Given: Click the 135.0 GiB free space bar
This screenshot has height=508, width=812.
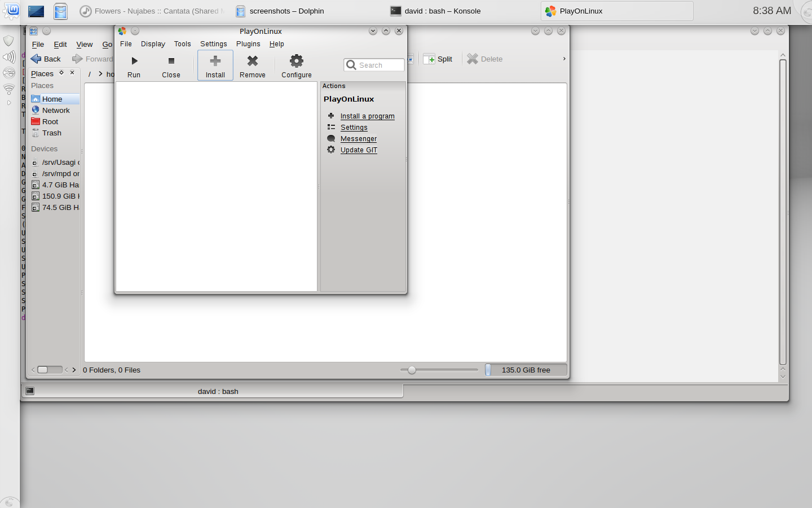Looking at the screenshot, I should pyautogui.click(x=526, y=370).
